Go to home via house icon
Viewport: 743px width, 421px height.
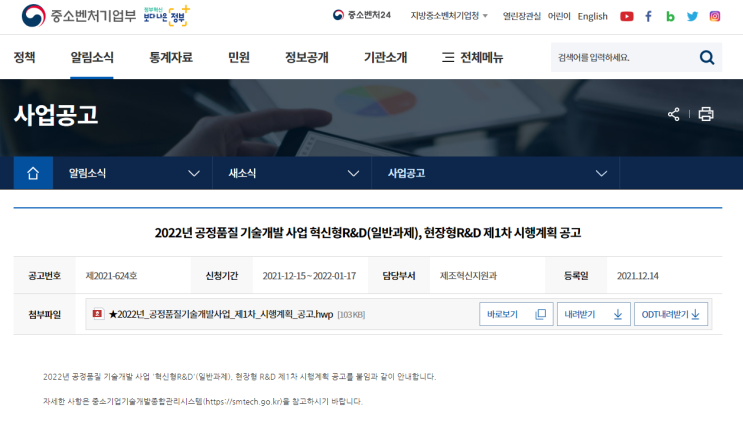pos(33,173)
